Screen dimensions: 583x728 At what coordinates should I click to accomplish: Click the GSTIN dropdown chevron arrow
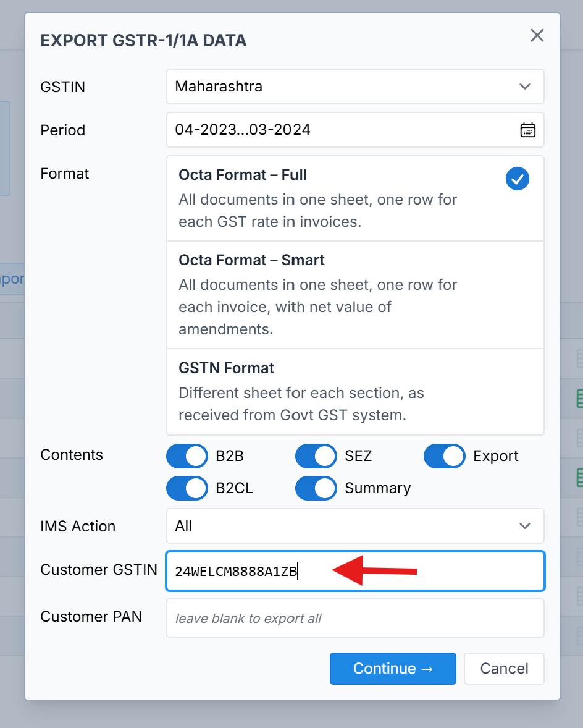pos(525,87)
